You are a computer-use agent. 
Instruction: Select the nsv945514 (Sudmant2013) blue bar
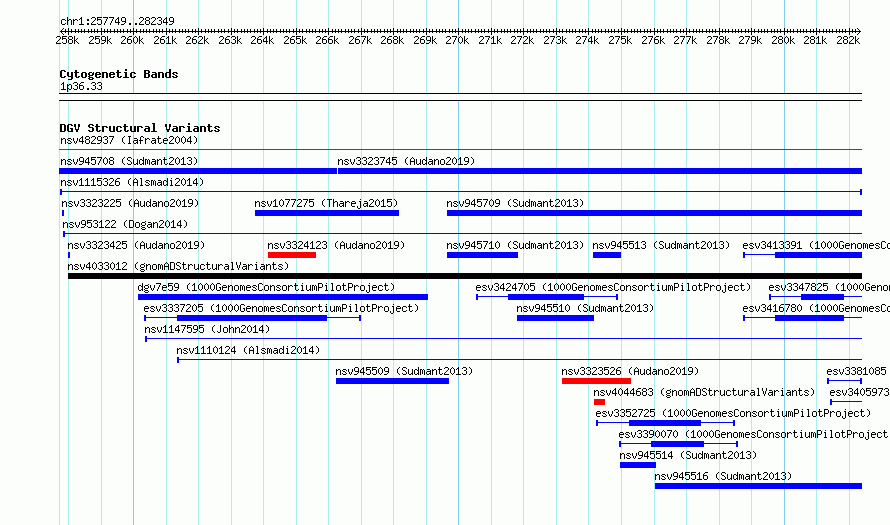638,465
